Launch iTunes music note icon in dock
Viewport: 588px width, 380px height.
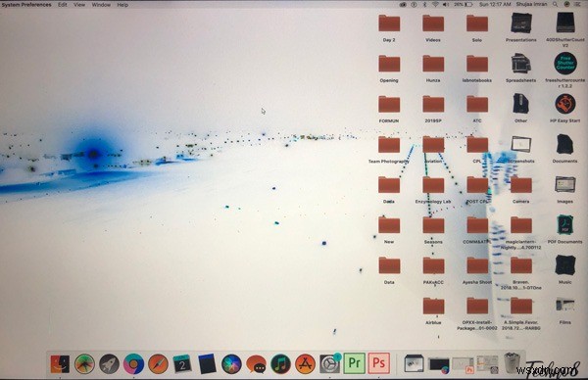click(281, 363)
